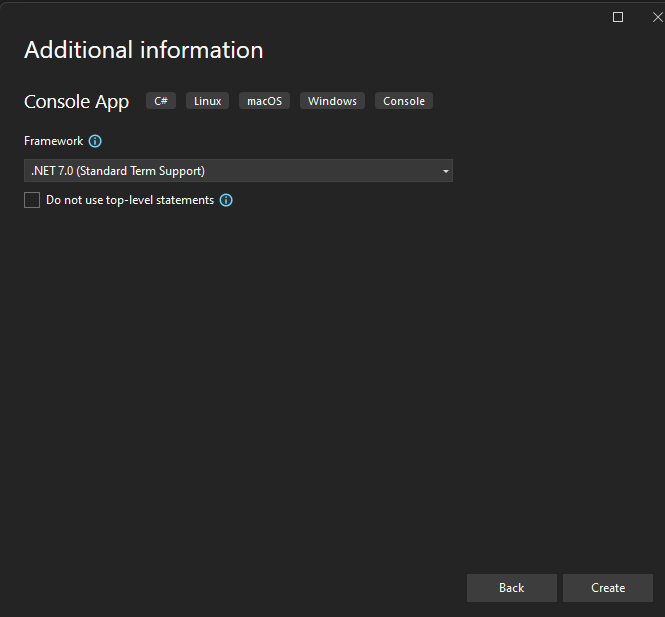This screenshot has height=617, width=665.
Task: Click the Framework info icon
Action: coord(95,142)
